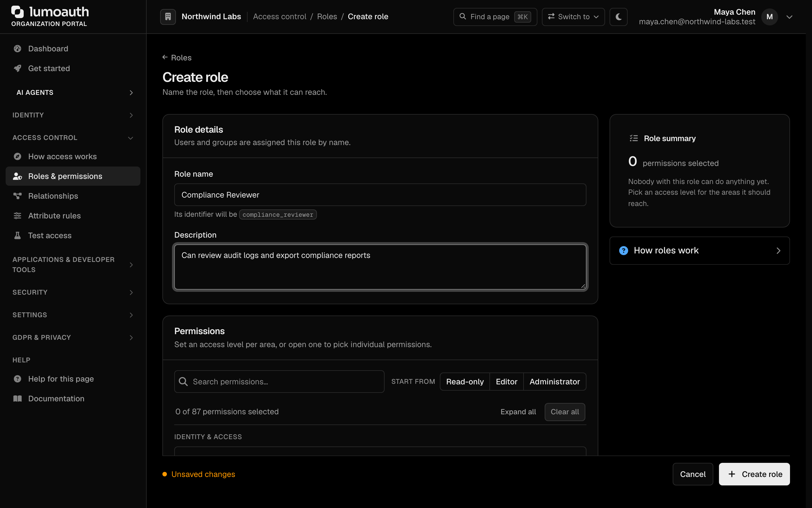Go to Roles breadcrumb link
The width and height of the screenshot is (812, 508).
coord(327,16)
